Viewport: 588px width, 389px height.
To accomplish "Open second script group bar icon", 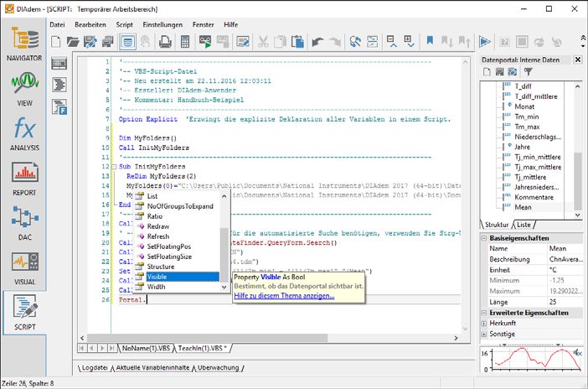I will click(59, 85).
